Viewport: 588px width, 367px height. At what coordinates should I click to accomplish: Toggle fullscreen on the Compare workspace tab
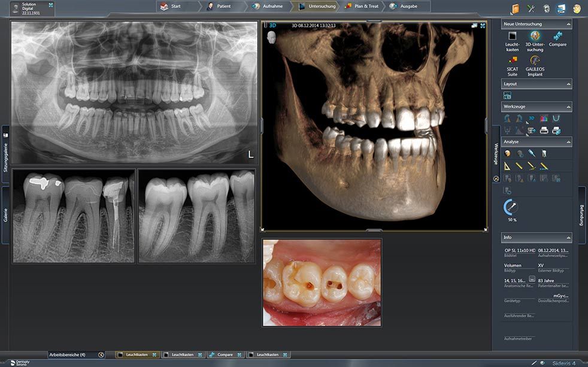240,354
